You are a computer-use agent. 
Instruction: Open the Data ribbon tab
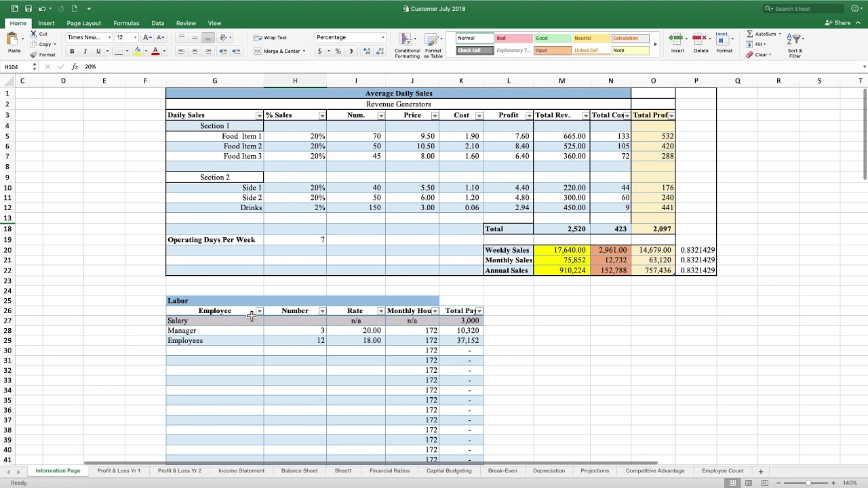(x=157, y=23)
